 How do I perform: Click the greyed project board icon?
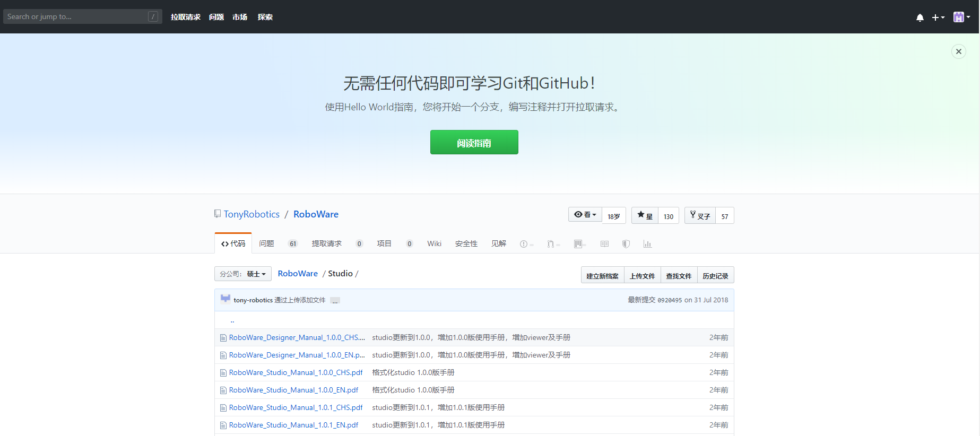point(578,244)
